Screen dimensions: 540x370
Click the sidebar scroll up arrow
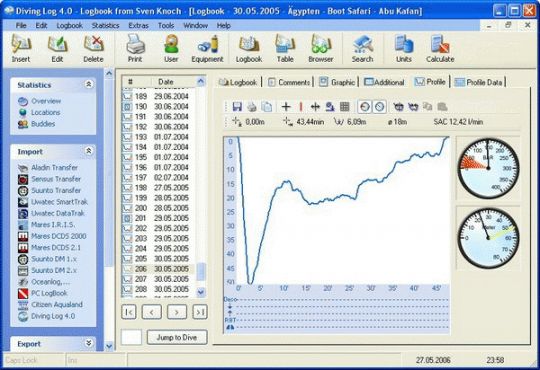[x=109, y=73]
